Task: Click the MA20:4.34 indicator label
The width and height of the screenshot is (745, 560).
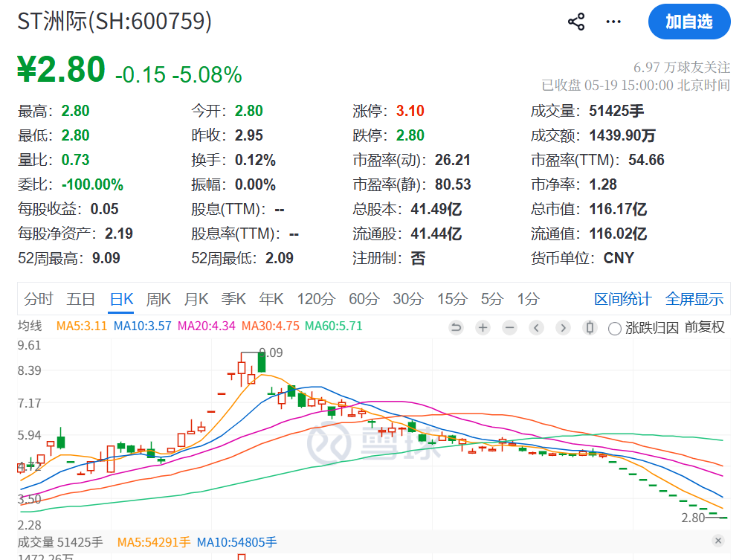Action: pyautogui.click(x=206, y=326)
